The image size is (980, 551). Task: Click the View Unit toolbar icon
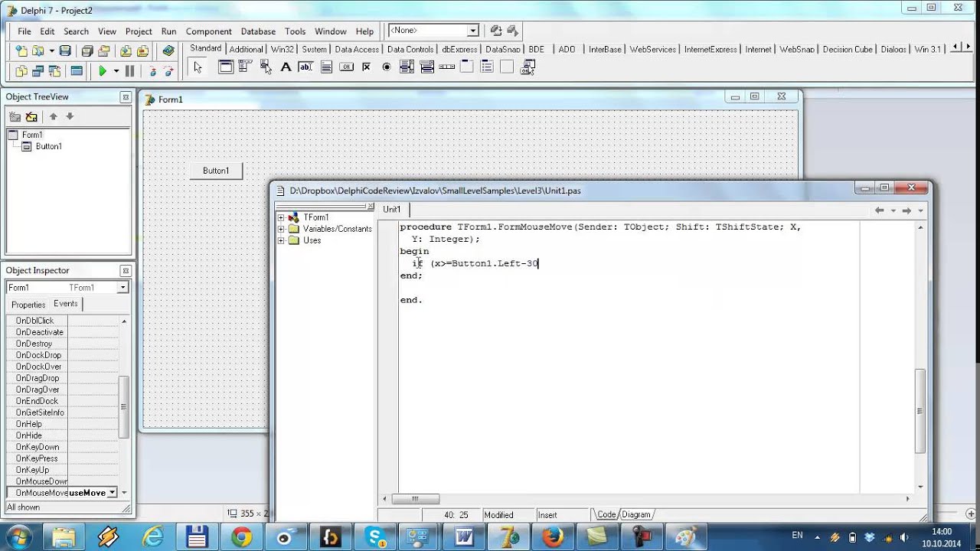21,71
